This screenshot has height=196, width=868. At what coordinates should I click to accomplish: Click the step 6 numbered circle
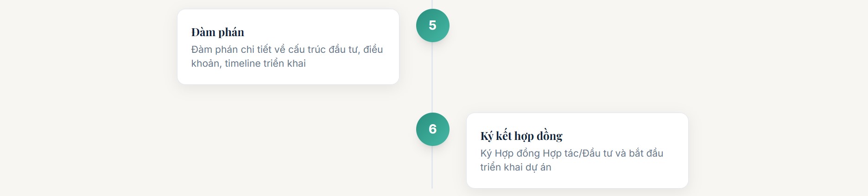[432, 129]
